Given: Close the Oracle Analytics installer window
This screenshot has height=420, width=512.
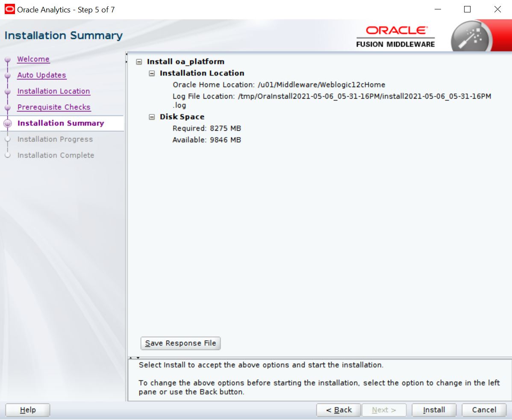Looking at the screenshot, I should coord(497,9).
